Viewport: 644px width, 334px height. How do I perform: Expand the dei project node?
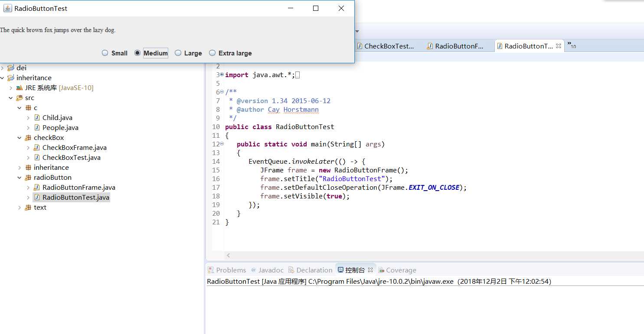pyautogui.click(x=3, y=68)
